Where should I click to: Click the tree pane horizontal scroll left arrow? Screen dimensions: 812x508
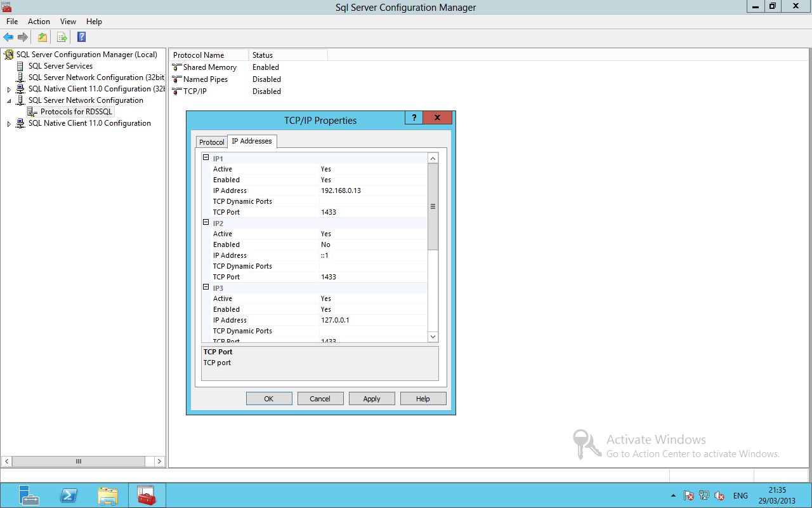coord(6,462)
